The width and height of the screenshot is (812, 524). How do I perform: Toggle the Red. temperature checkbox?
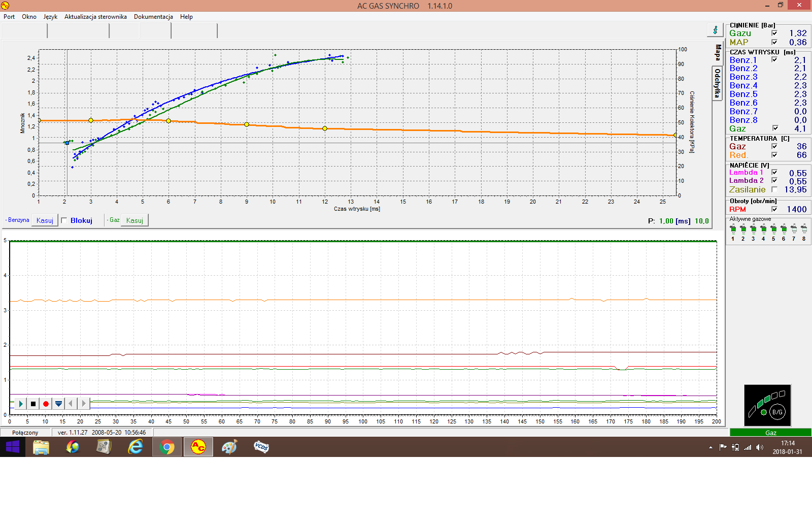coord(774,155)
